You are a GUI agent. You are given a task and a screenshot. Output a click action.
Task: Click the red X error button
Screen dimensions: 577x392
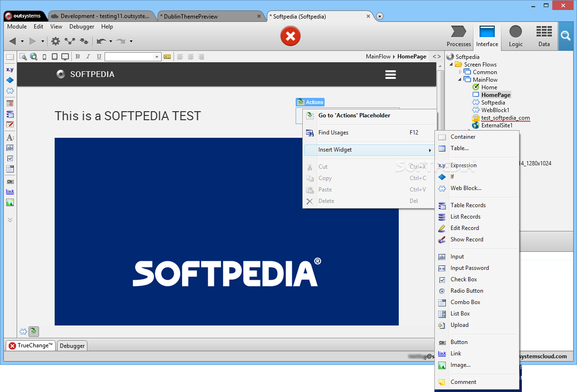point(290,36)
